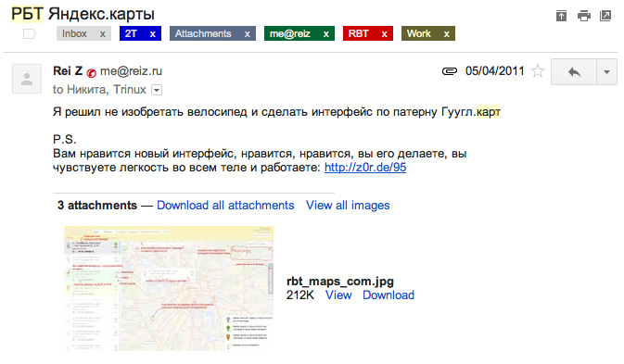Click the red circle icon next to Rei Z
The image size is (624, 364).
[91, 73]
